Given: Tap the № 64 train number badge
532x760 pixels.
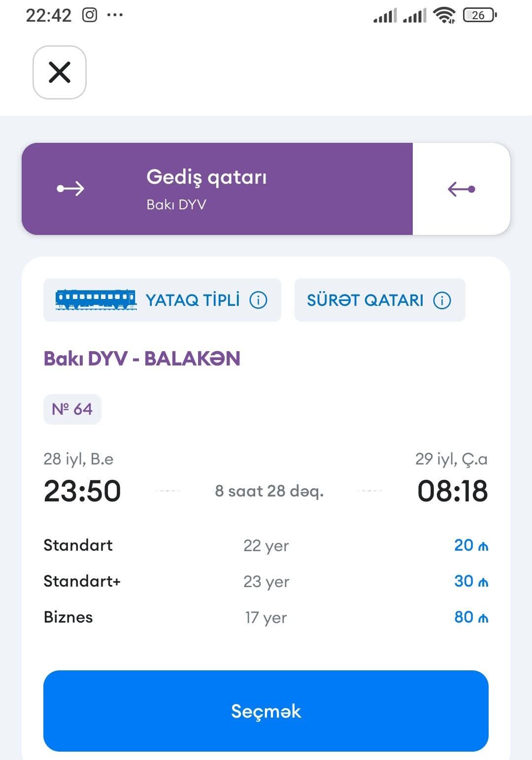Looking at the screenshot, I should [x=72, y=409].
